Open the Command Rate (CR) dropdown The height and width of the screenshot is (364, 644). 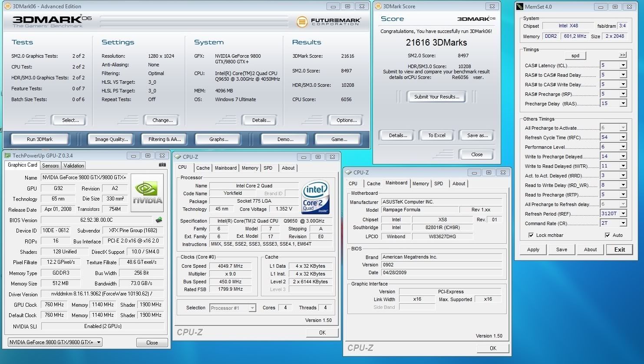623,223
